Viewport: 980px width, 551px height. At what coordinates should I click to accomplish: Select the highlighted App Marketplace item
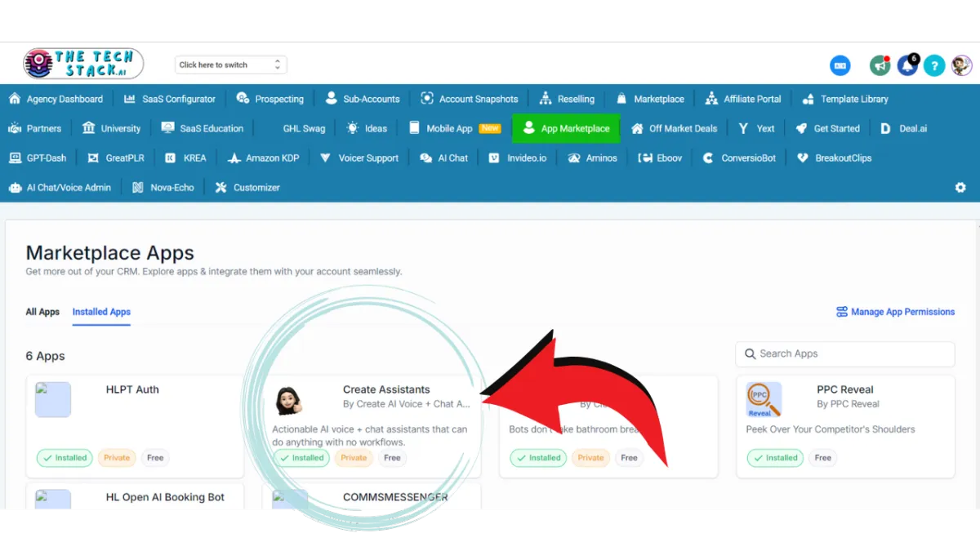pyautogui.click(x=566, y=128)
